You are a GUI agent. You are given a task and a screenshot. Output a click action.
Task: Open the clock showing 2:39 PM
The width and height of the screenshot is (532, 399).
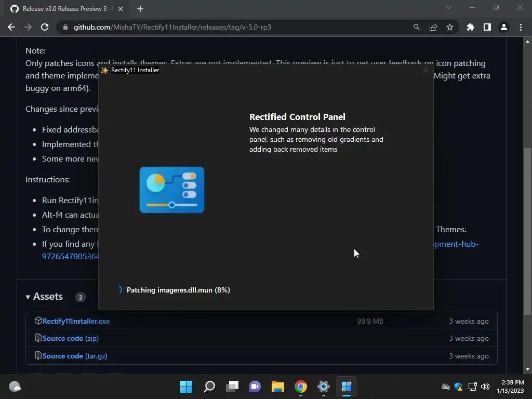point(510,387)
